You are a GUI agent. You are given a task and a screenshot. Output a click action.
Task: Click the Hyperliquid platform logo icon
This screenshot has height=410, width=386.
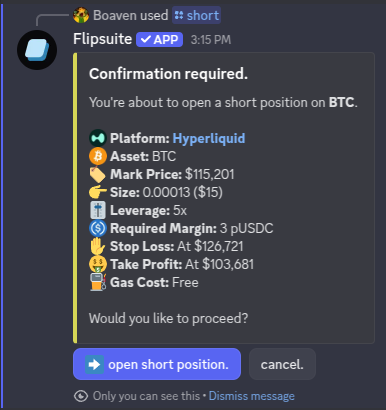(x=98, y=138)
